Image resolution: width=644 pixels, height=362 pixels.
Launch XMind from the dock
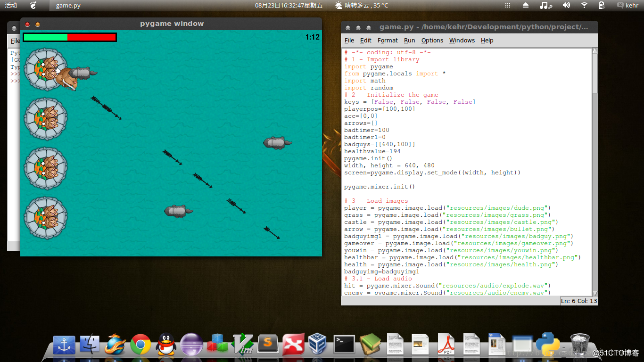point(293,345)
